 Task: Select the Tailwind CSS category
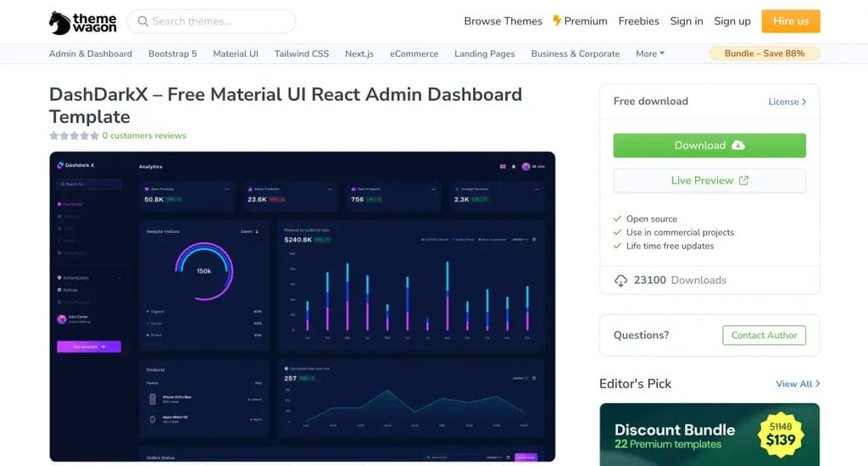click(x=301, y=53)
